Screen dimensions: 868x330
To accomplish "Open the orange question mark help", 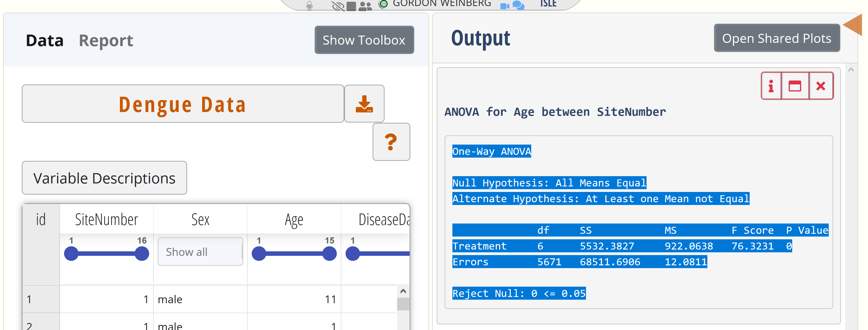I will pyautogui.click(x=391, y=142).
